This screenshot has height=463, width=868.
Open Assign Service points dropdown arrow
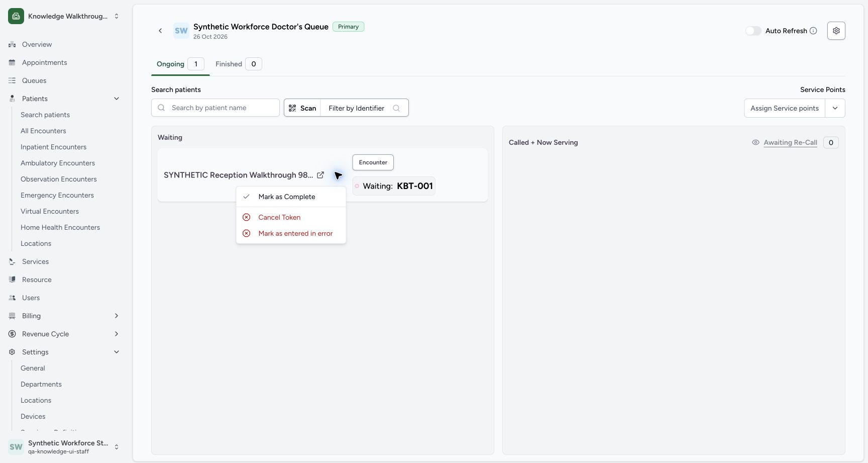[835, 108]
